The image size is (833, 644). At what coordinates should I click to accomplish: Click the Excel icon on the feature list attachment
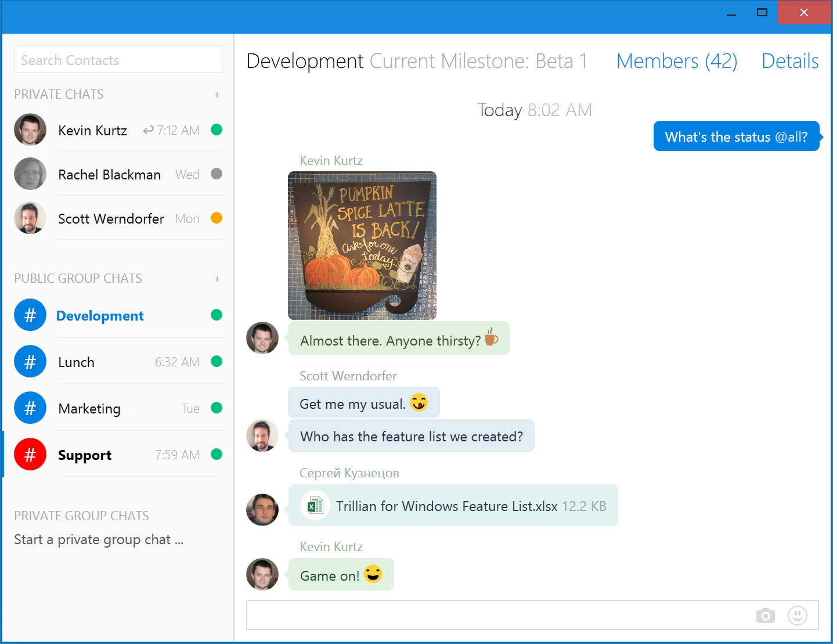click(315, 506)
